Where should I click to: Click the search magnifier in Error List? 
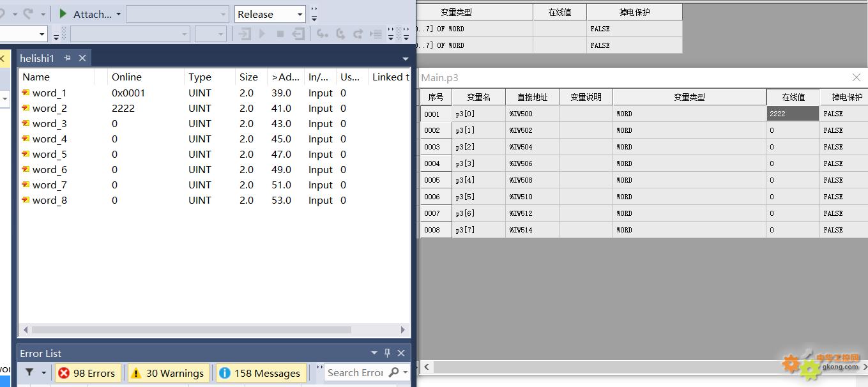coord(393,372)
